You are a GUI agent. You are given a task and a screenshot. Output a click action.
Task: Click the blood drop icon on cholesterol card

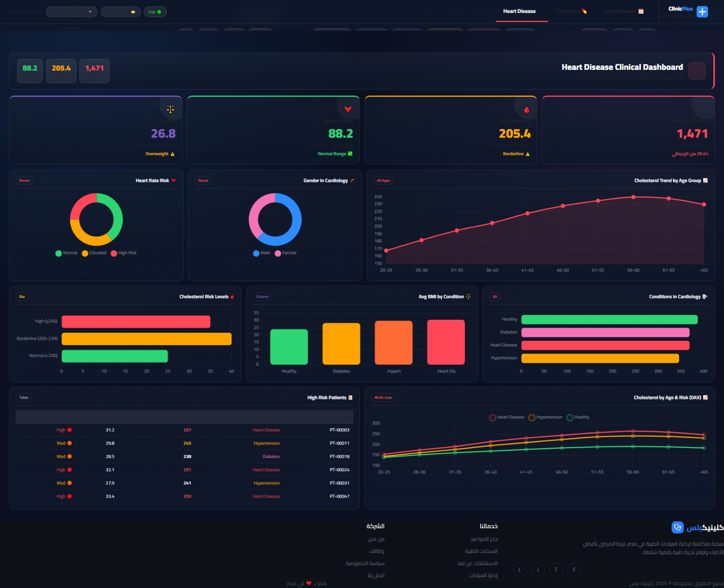point(526,109)
